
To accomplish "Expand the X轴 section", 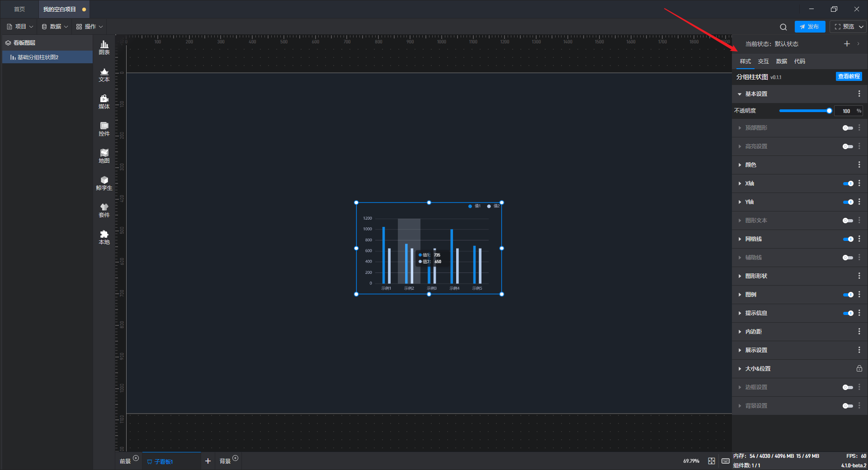I will point(740,183).
